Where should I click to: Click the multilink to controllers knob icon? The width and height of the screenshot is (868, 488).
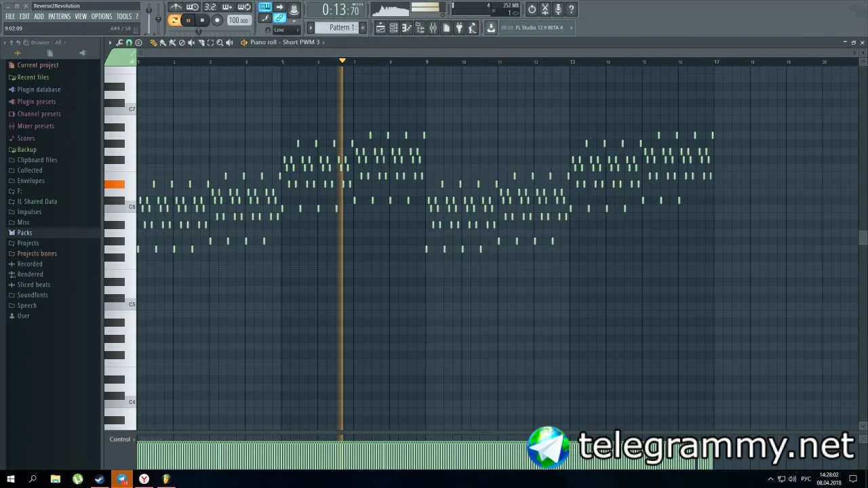[294, 8]
